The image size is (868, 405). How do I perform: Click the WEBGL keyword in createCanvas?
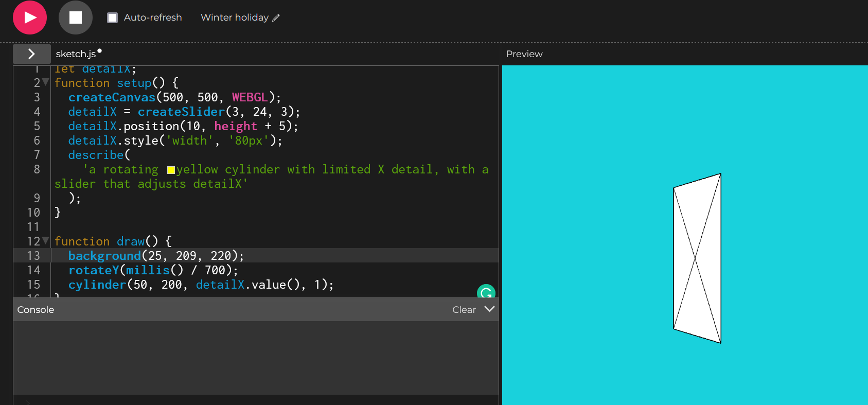tap(250, 97)
